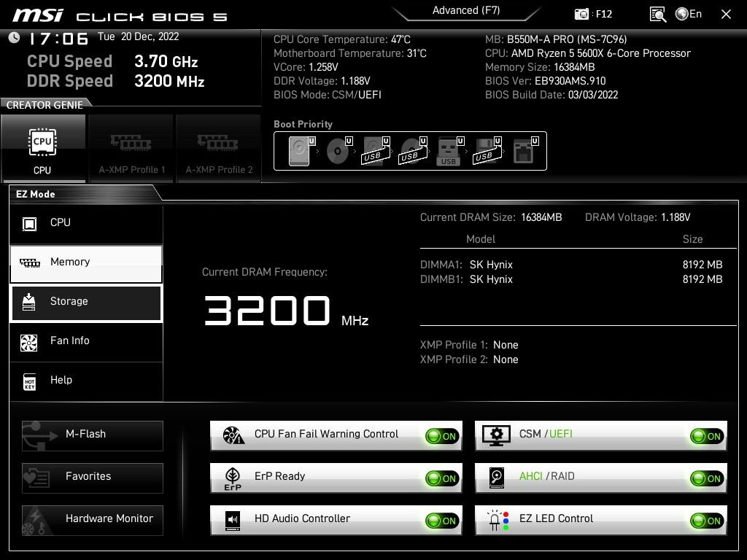Click the CPU chip icon in the sidebar

[29, 223]
